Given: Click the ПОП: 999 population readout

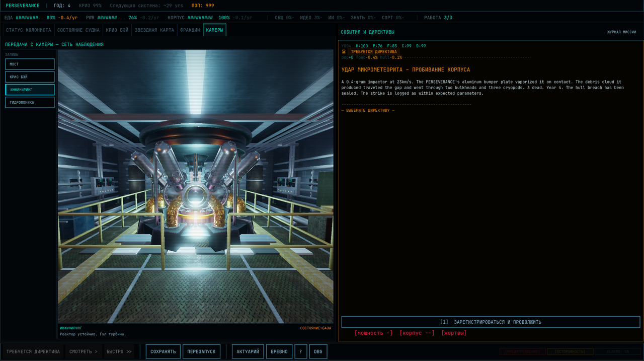Looking at the screenshot, I should tap(203, 6).
